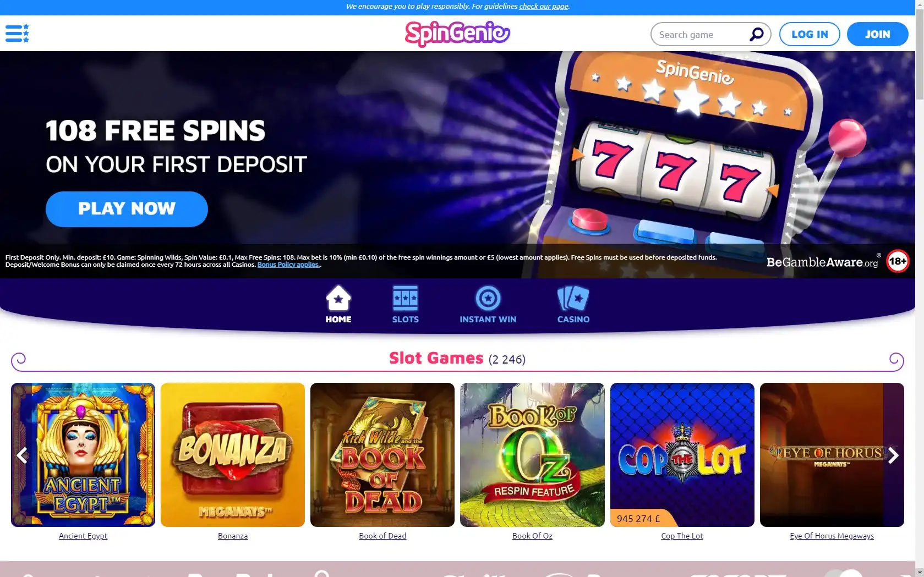
Task: Open the Slots reel icon
Action: point(405,299)
